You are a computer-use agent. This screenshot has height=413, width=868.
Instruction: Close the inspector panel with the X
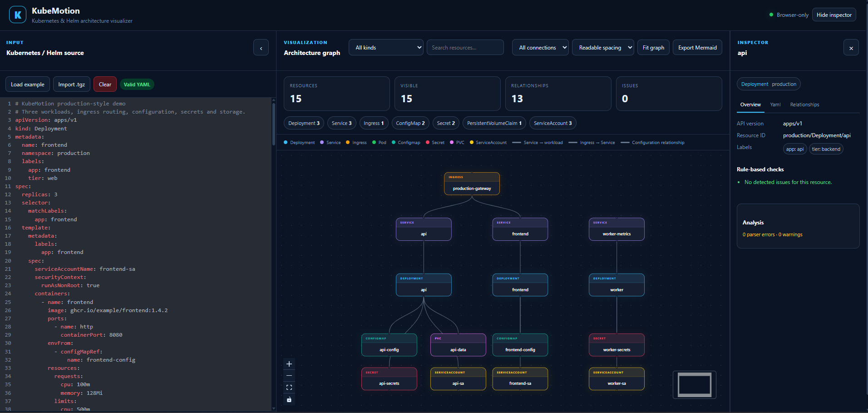coord(851,48)
